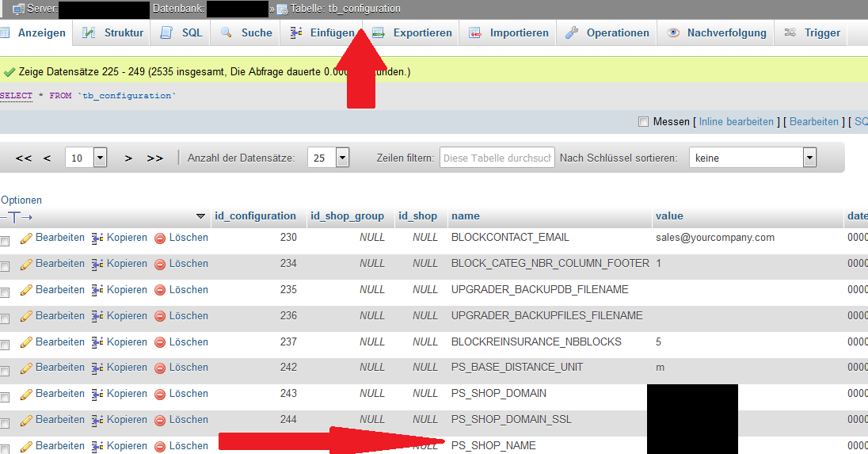The image size is (868, 454).
Task: Sort by name column header
Action: tap(466, 216)
